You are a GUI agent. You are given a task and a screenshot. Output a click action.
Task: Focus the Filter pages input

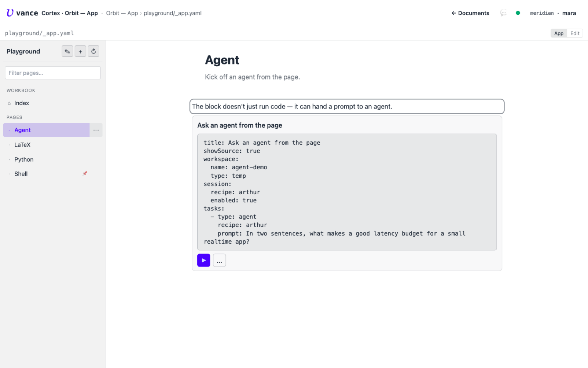tap(53, 73)
